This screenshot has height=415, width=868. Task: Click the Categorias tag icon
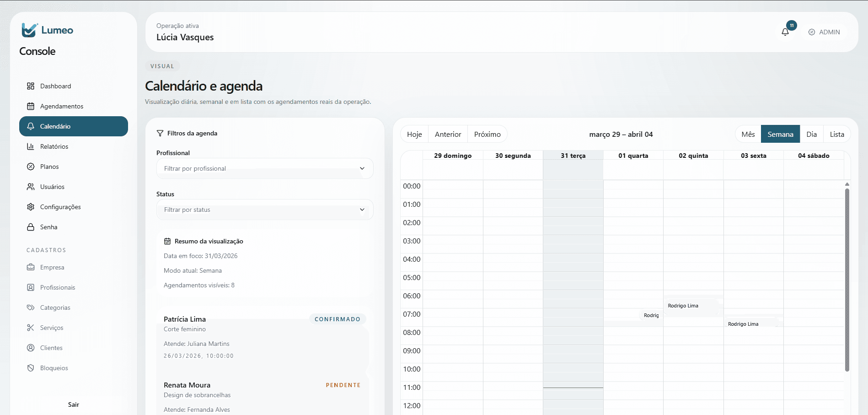click(31, 307)
